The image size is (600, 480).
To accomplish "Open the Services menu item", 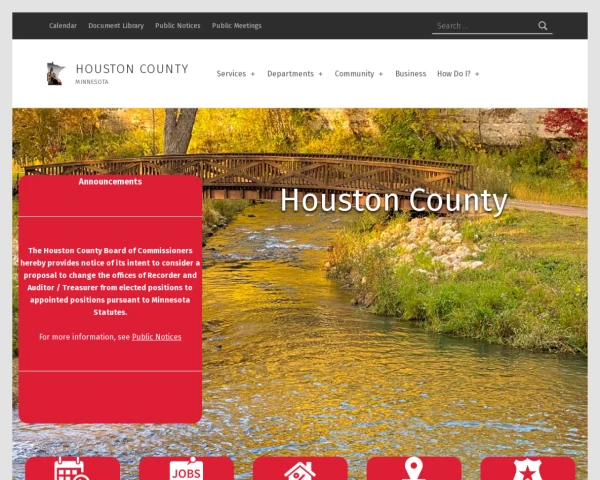I will point(231,73).
